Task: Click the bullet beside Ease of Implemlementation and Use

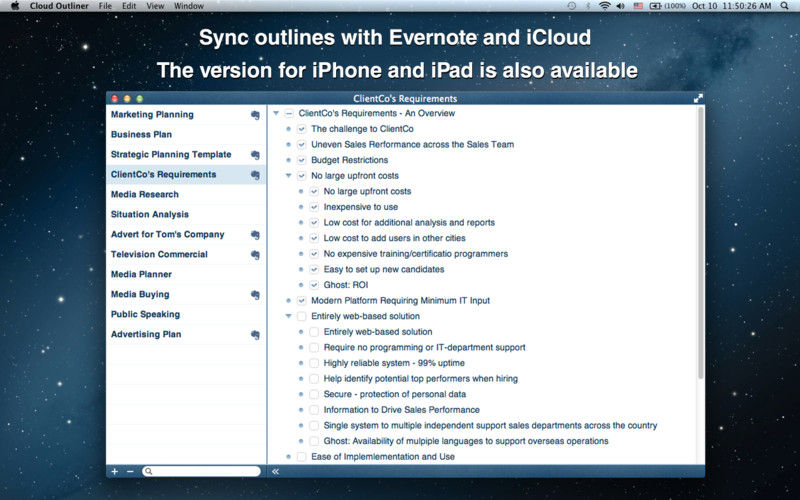Action: [288, 457]
